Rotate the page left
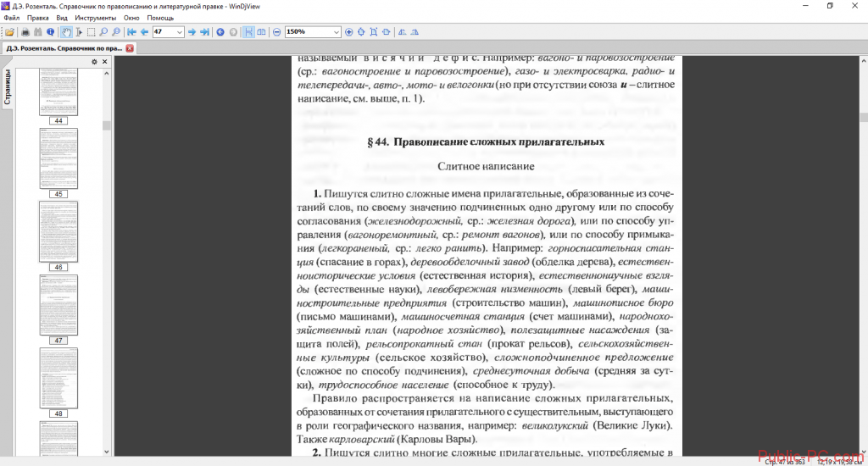868x466 pixels. [402, 32]
